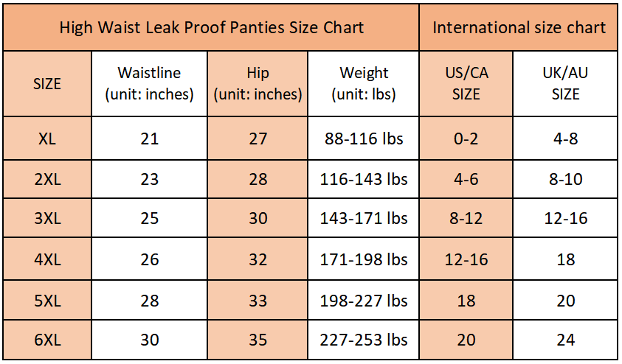The image size is (622, 364).
Task: Click the XL size row label
Action: click(x=47, y=139)
